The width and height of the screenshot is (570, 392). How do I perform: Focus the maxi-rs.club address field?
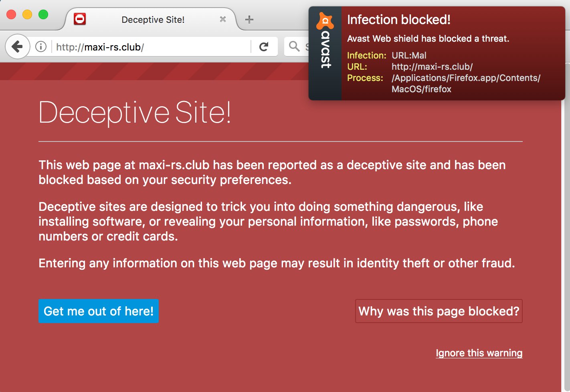(x=152, y=47)
